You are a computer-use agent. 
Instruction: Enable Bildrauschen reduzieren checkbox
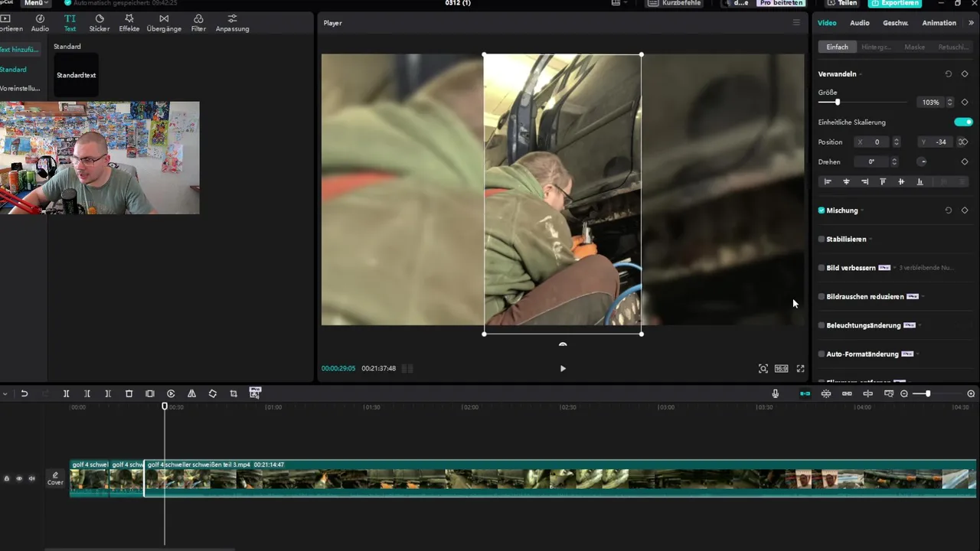tap(822, 296)
